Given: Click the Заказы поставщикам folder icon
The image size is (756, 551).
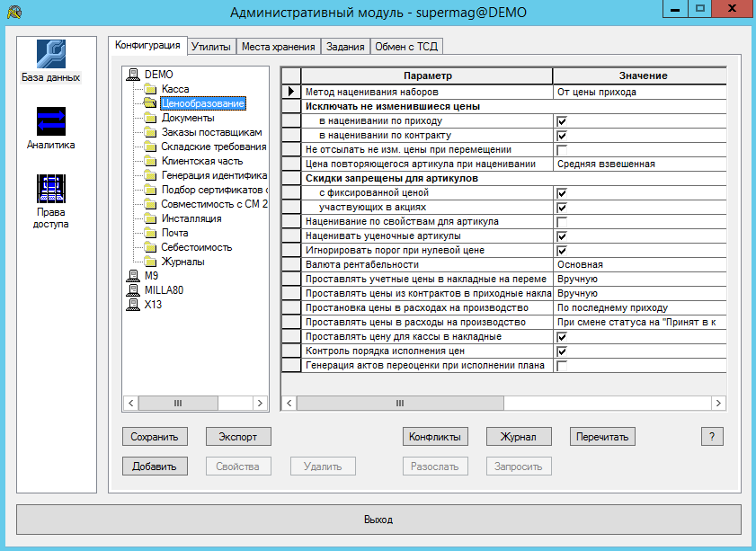Looking at the screenshot, I should point(150,132).
